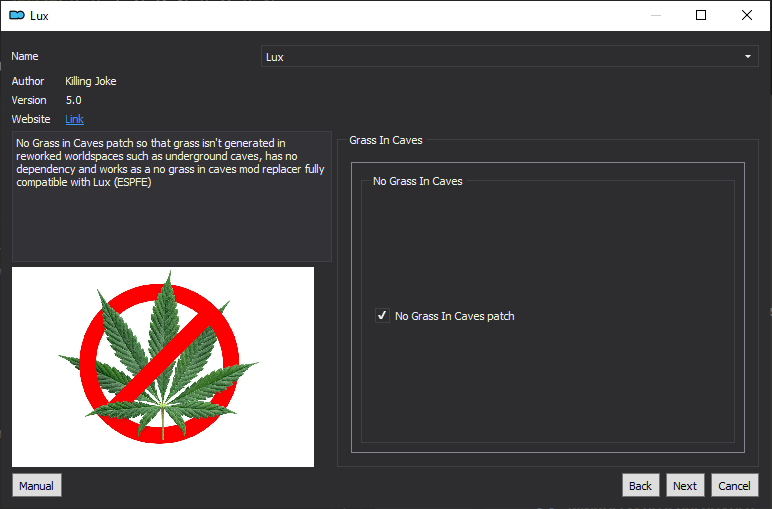Screen dimensions: 772x509
Task: Expand the Name combo box arrow
Action: pos(747,57)
